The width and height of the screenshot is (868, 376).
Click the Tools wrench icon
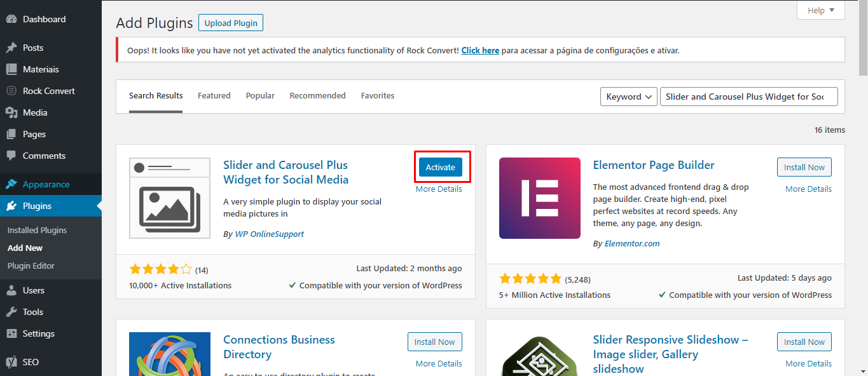click(x=11, y=312)
